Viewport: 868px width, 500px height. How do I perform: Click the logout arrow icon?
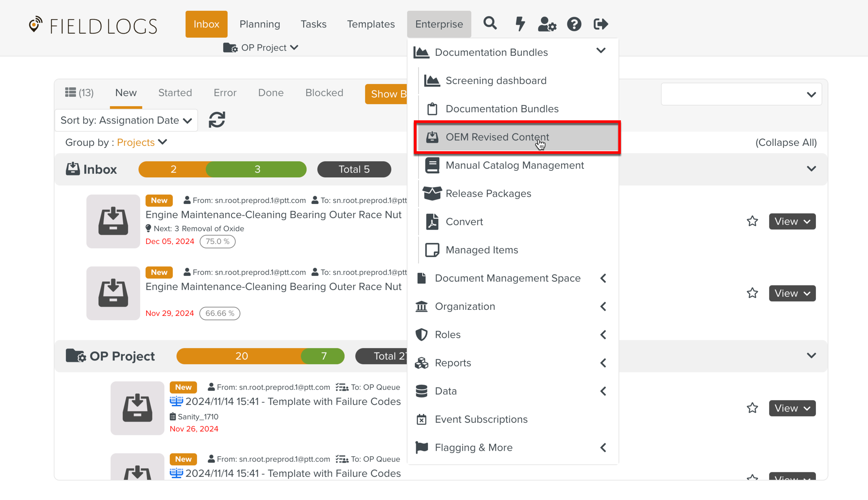click(601, 24)
